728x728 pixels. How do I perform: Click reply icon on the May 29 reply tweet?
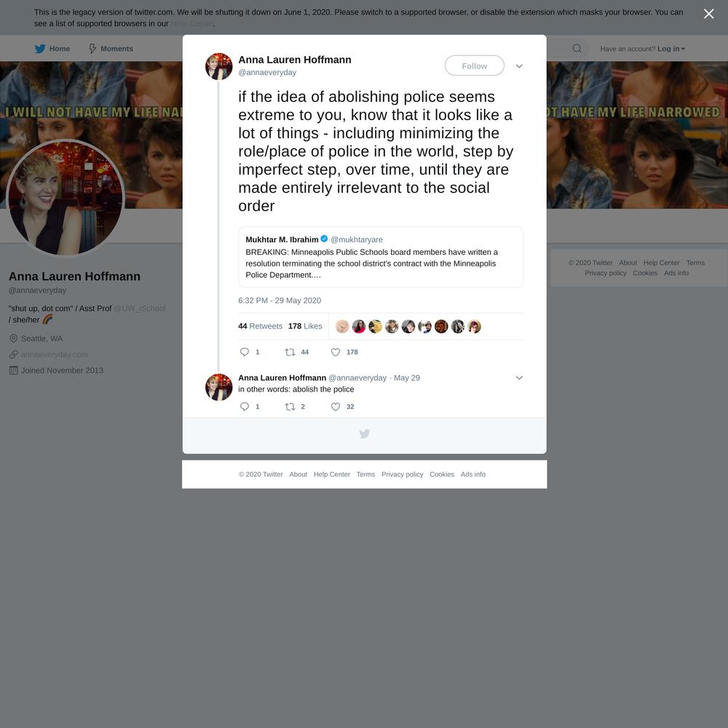click(x=244, y=407)
